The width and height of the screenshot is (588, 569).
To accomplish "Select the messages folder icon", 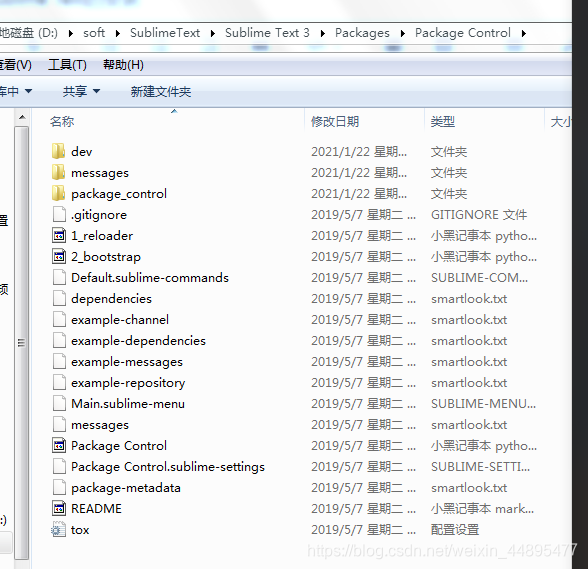I will pyautogui.click(x=58, y=173).
